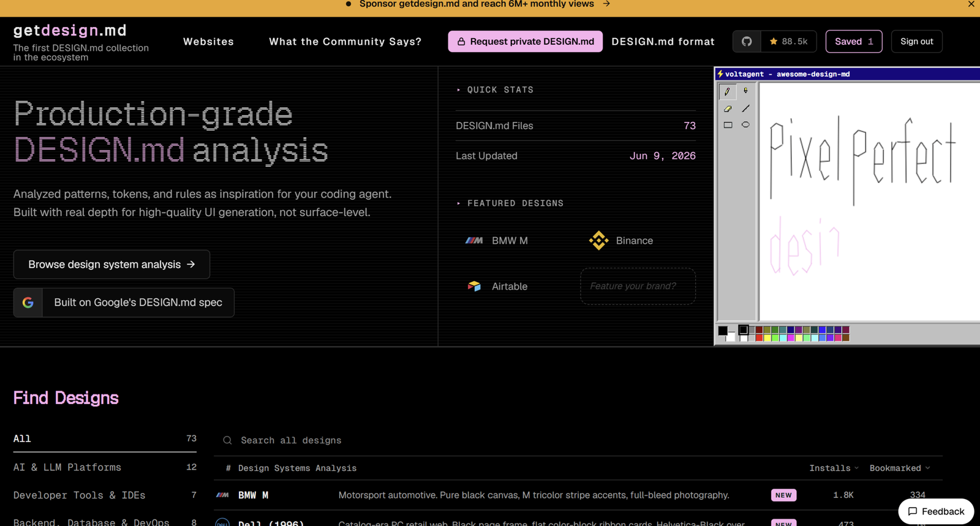Image resolution: width=980 pixels, height=526 pixels.
Task: Click the Search all designs field
Action: click(578, 440)
